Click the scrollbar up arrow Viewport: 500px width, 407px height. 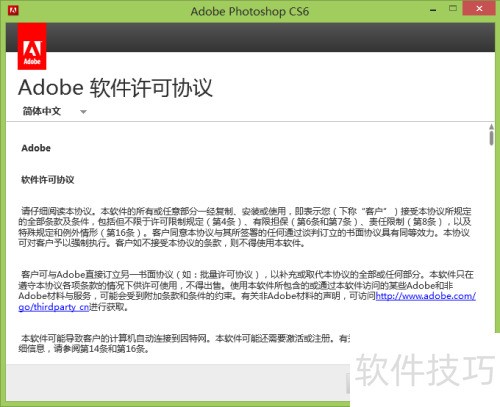coord(491,127)
